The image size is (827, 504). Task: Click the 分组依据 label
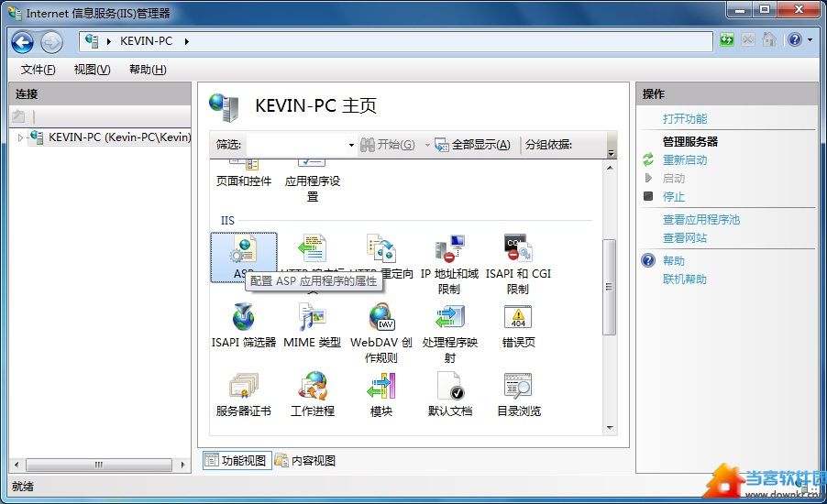548,145
